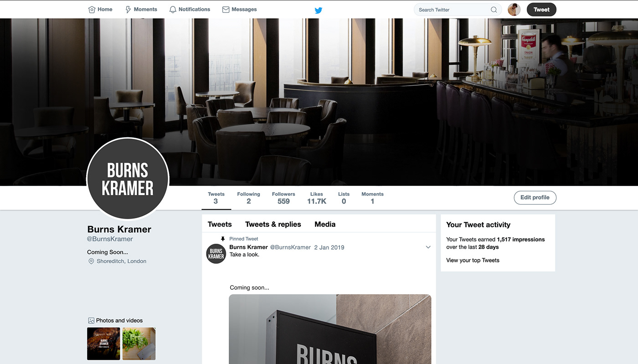Select the Followers 559 stat
This screenshot has height=364, width=638.
(283, 198)
